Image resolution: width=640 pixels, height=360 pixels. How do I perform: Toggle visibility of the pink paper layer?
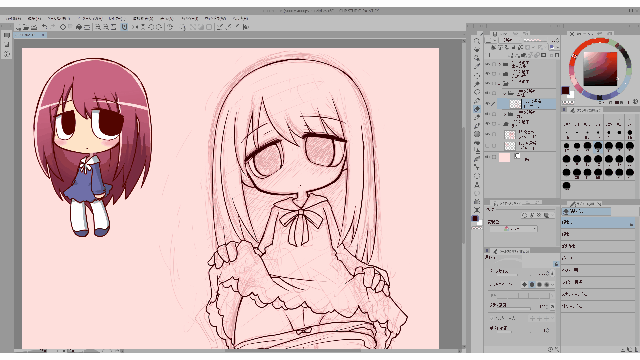(x=488, y=157)
